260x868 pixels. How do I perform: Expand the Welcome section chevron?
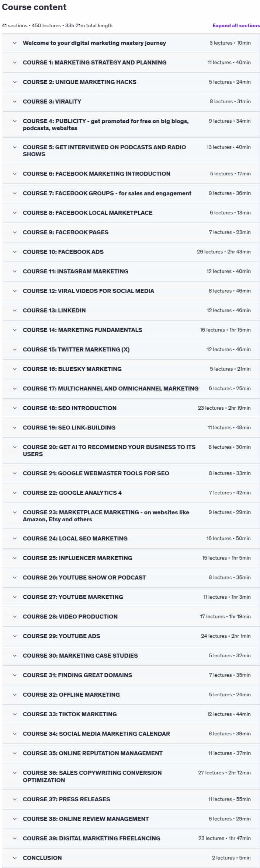(x=15, y=43)
